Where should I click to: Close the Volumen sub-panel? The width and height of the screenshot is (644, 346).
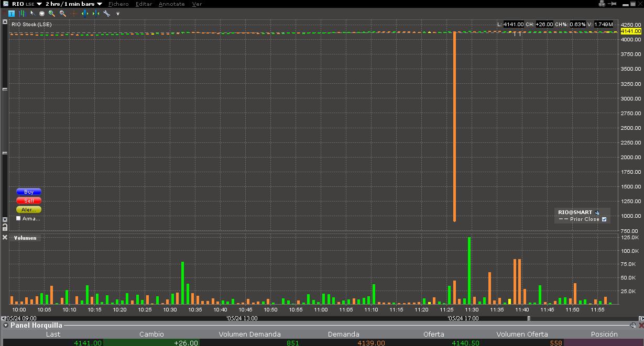click(x=5, y=238)
